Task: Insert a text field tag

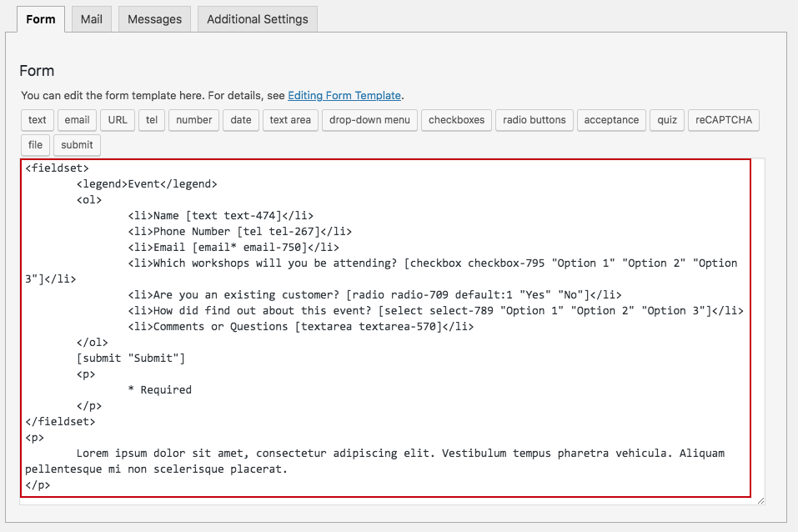Action: point(38,120)
